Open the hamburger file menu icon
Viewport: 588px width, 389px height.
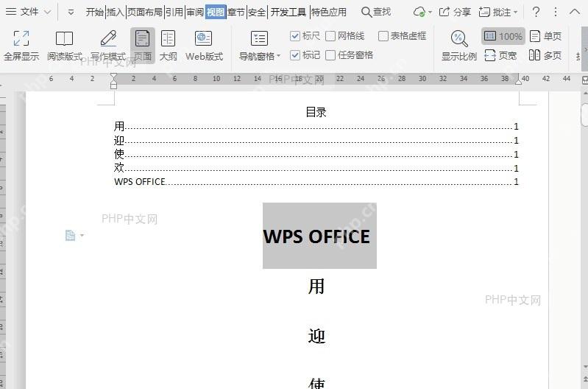click(11, 12)
